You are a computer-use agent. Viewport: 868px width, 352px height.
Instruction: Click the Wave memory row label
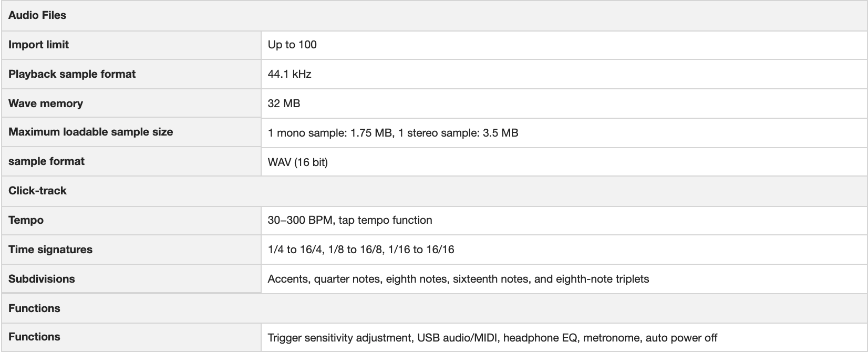[46, 103]
